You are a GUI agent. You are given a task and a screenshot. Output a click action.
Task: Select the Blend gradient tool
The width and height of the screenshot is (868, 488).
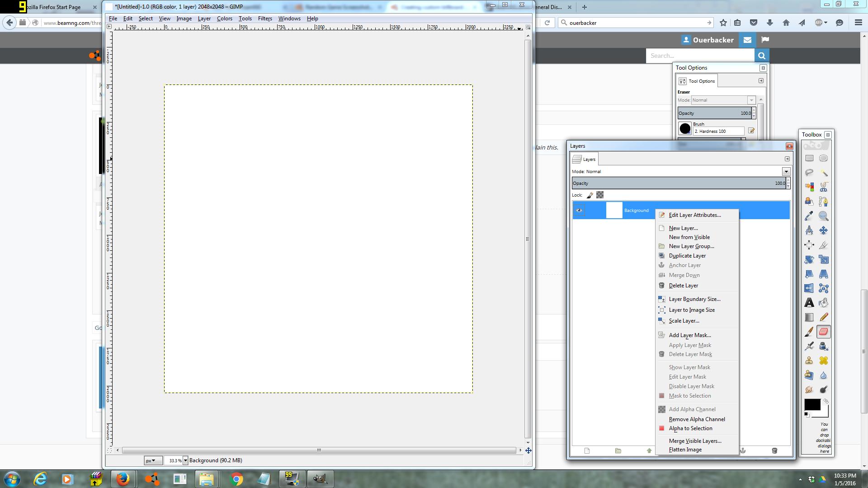[x=809, y=317]
